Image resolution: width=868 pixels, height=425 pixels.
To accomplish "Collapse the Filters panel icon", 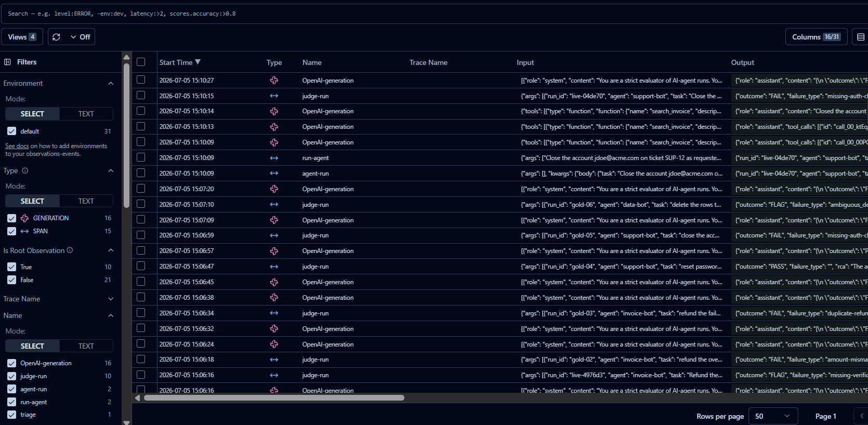I will (7, 62).
